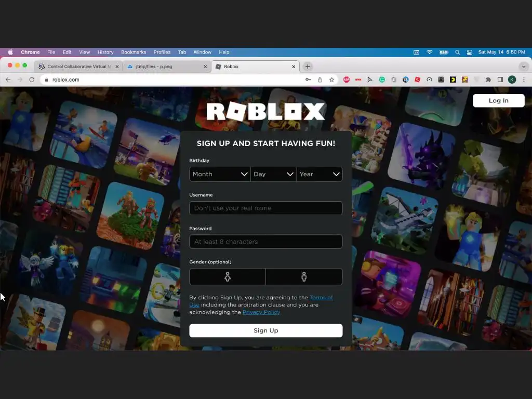Expand the Year birthday dropdown
The height and width of the screenshot is (399, 532).
pyautogui.click(x=320, y=174)
